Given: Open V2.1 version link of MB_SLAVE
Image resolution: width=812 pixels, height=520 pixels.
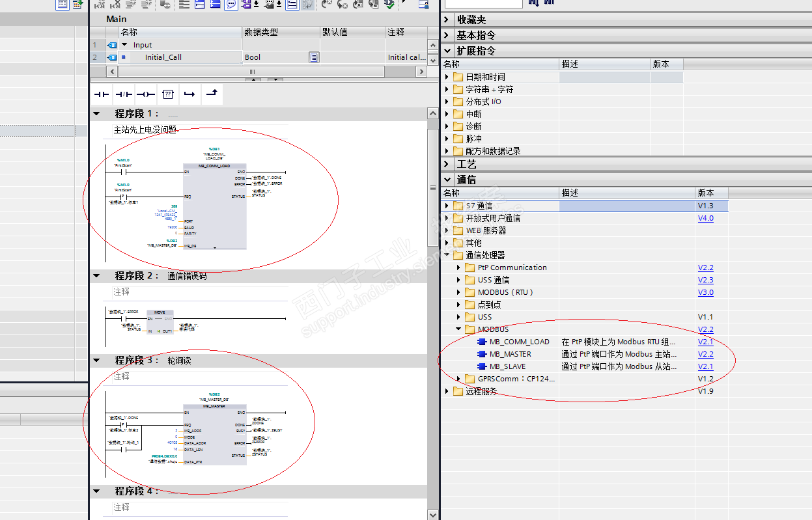Looking at the screenshot, I should pyautogui.click(x=706, y=366).
